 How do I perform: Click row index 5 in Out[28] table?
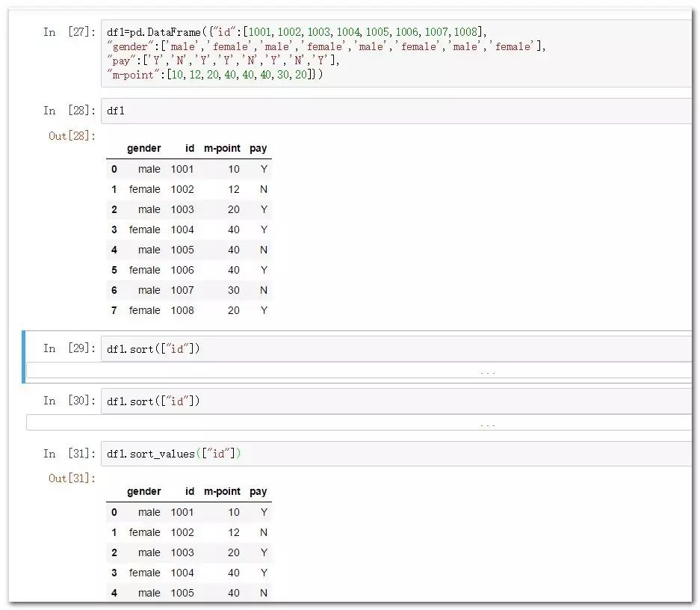pyautogui.click(x=114, y=270)
